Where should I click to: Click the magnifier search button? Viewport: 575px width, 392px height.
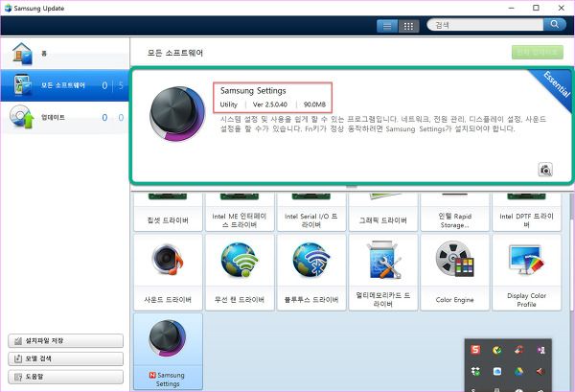(x=555, y=25)
